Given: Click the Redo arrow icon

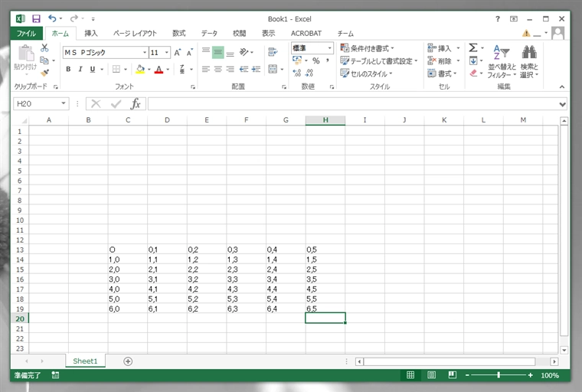Looking at the screenshot, I should point(74,18).
